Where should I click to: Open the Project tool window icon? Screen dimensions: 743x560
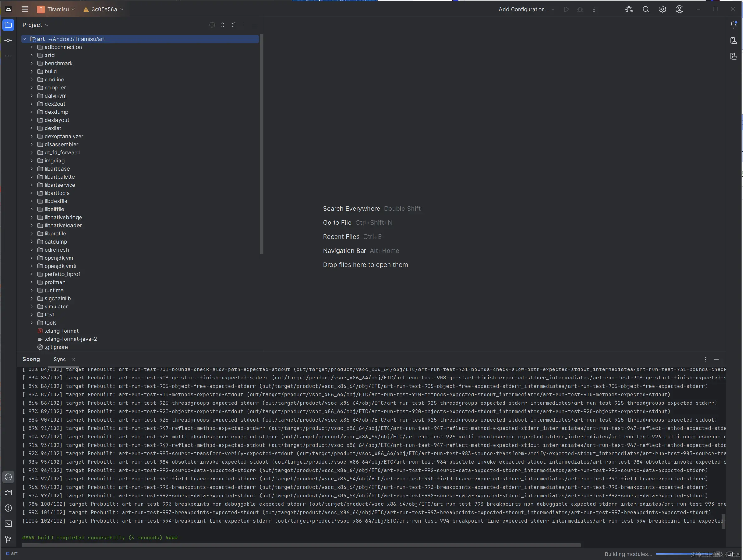[x=8, y=25]
